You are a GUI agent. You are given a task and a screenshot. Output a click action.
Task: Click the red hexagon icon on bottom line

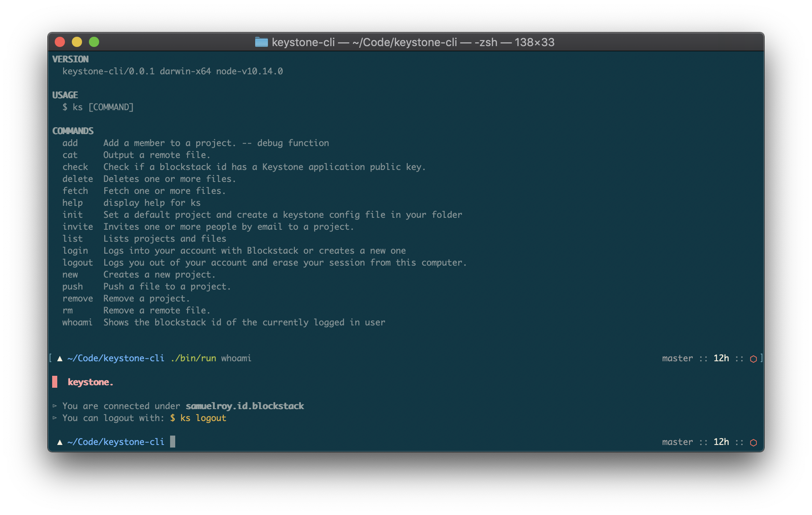pos(753,443)
